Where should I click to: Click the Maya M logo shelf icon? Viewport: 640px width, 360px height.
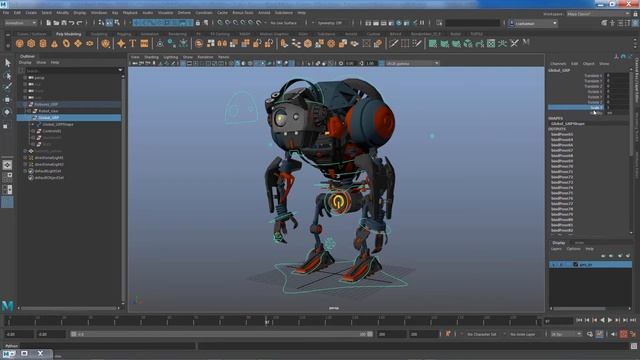pyautogui.click(x=526, y=42)
